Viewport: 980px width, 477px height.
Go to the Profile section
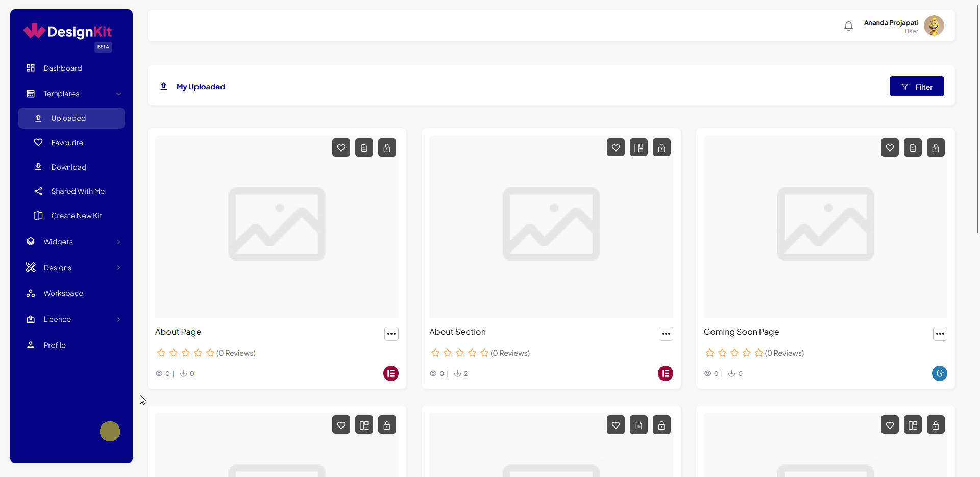tap(55, 345)
